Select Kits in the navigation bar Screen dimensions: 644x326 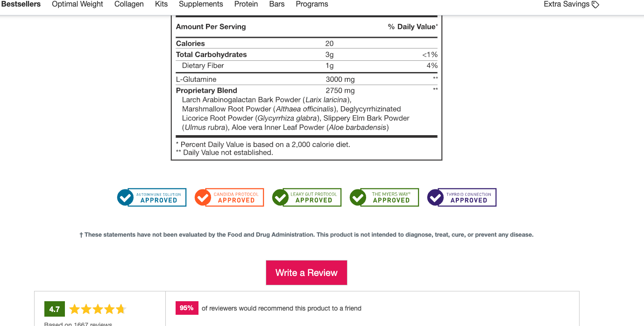(161, 4)
